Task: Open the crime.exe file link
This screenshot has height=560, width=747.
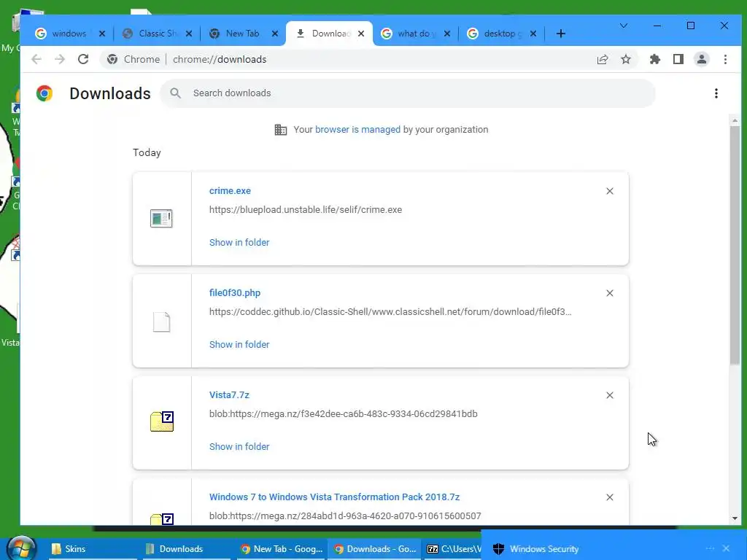Action: (x=230, y=190)
